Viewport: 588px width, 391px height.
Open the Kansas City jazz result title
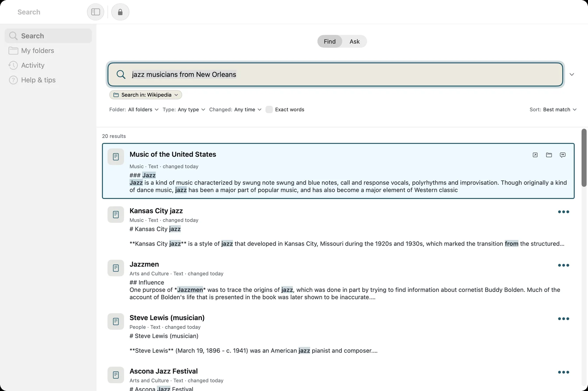point(156,211)
